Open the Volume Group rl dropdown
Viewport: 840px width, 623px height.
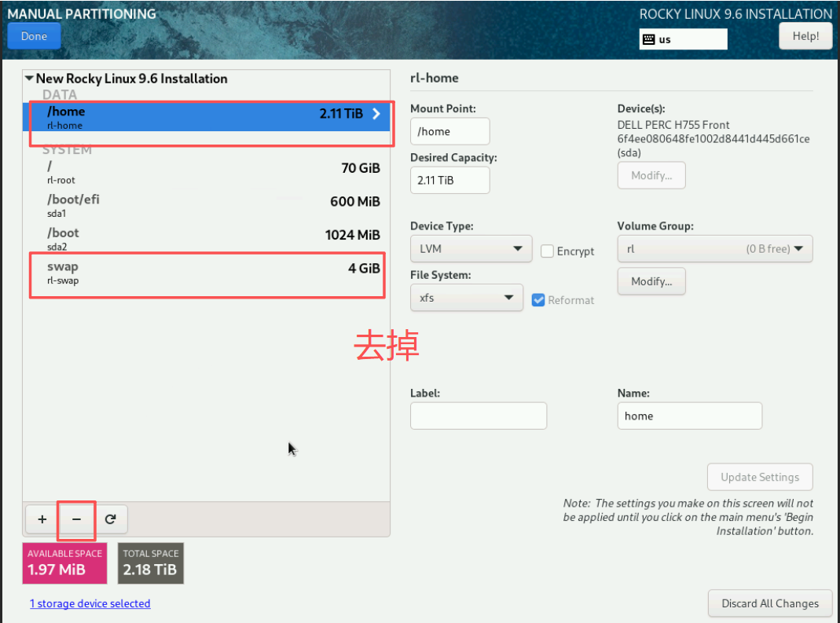[714, 249]
